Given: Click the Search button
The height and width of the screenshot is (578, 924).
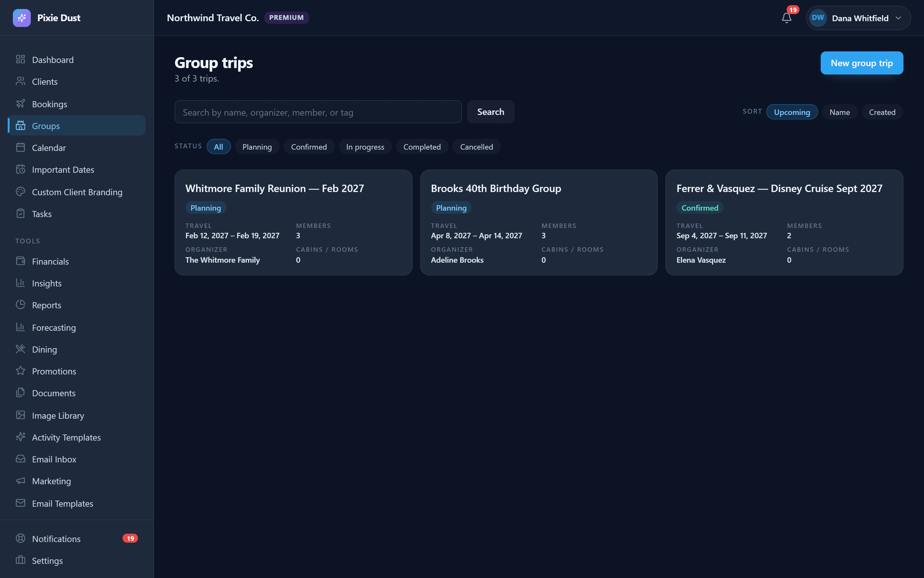Looking at the screenshot, I should 491,112.
